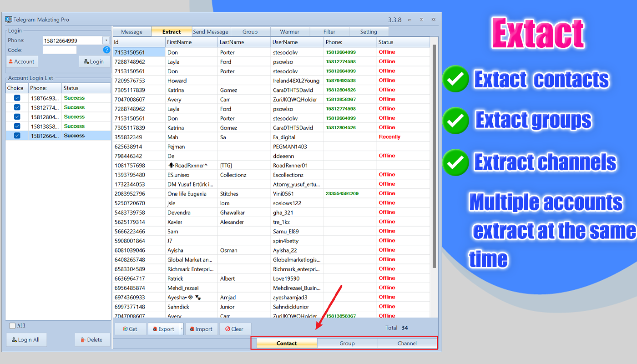This screenshot has width=637, height=364.
Task: Select the Extract tab
Action: point(172,32)
